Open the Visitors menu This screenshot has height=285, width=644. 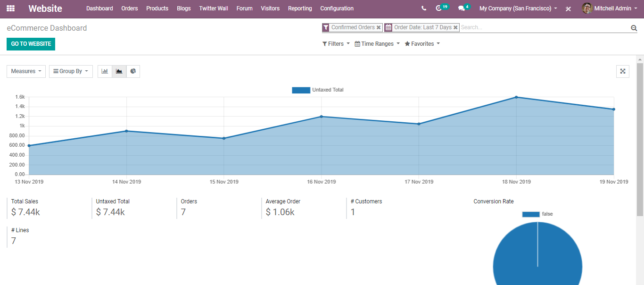[x=270, y=8]
